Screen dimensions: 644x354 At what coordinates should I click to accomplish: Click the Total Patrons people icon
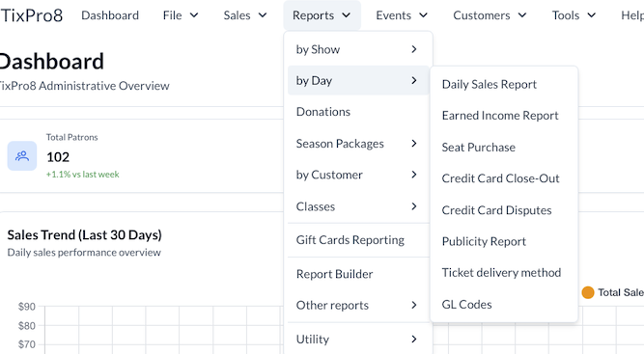[x=22, y=156]
